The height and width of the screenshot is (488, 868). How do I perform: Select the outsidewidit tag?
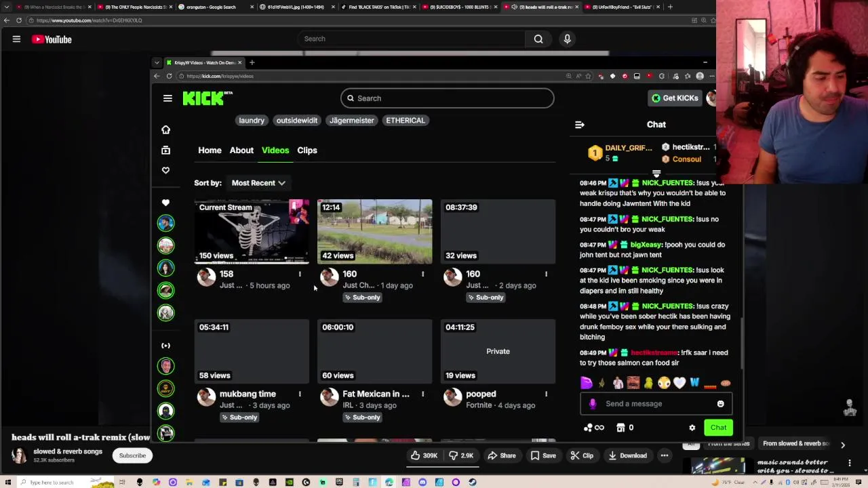[296, 121]
